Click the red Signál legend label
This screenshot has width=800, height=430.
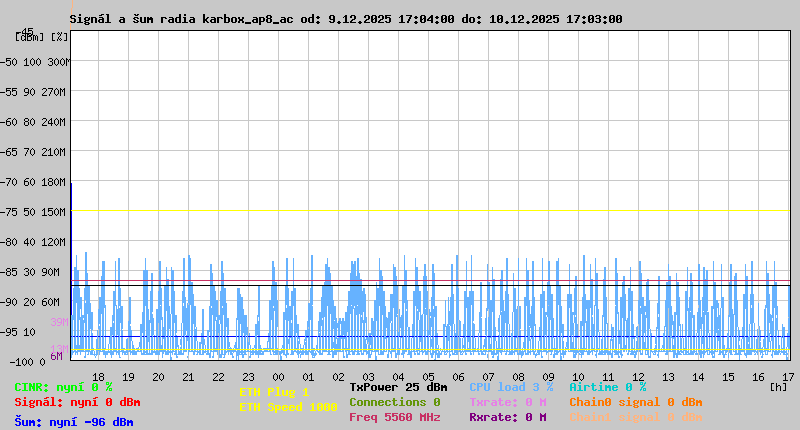tap(77, 402)
